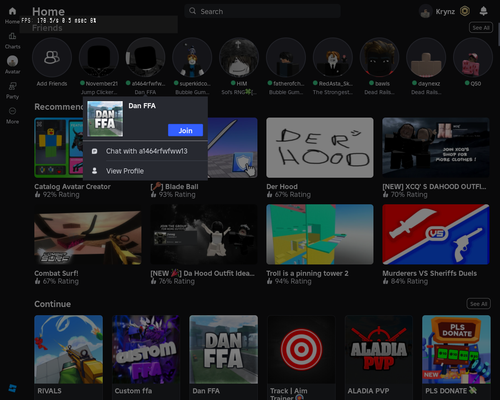Image resolution: width=500 pixels, height=400 pixels.
Task: Open friend bawls avatar
Action: tap(379, 57)
